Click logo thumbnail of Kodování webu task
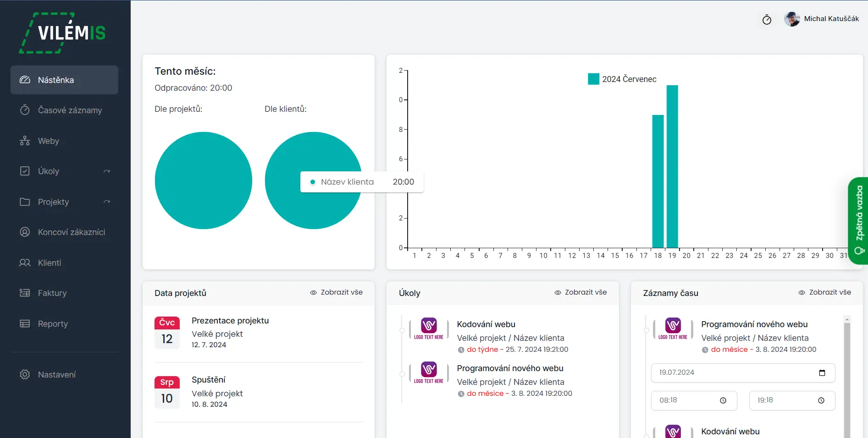The width and height of the screenshot is (868, 438). [429, 328]
